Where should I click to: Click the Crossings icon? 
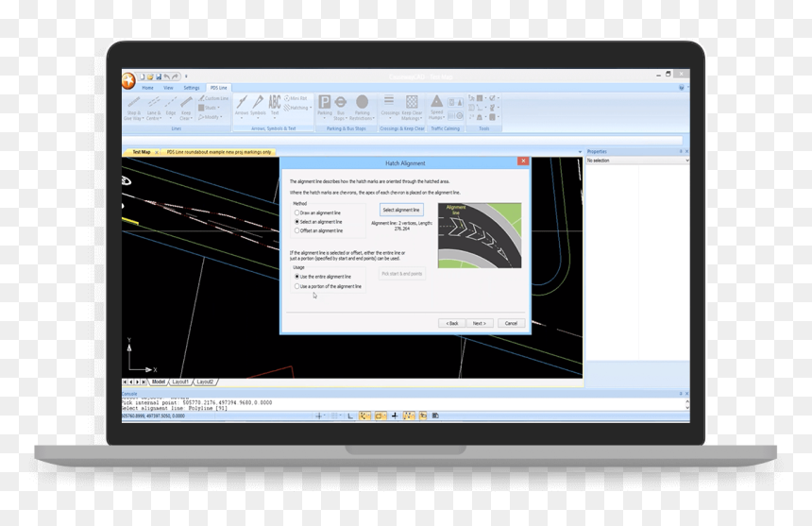[389, 101]
